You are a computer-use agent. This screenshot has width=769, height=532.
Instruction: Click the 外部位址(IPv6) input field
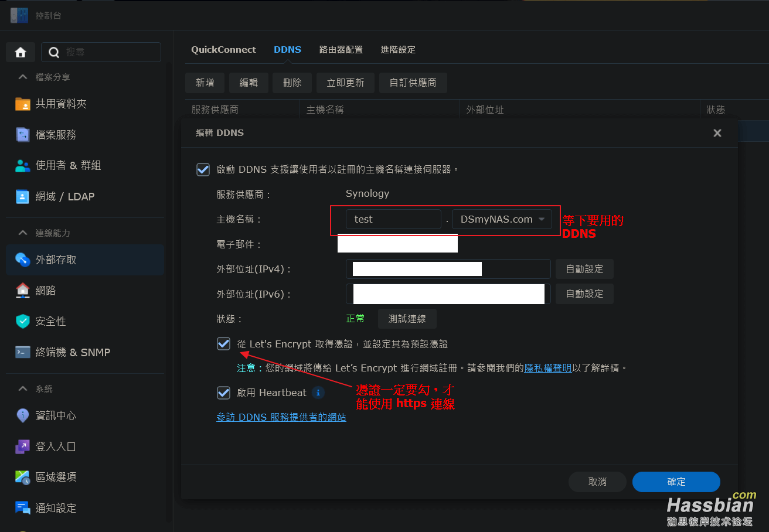(448, 294)
